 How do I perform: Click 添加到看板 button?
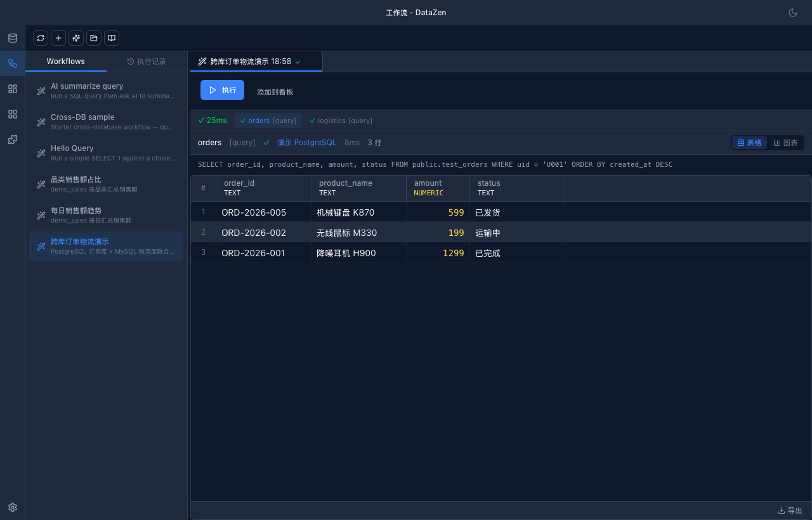pyautogui.click(x=275, y=92)
